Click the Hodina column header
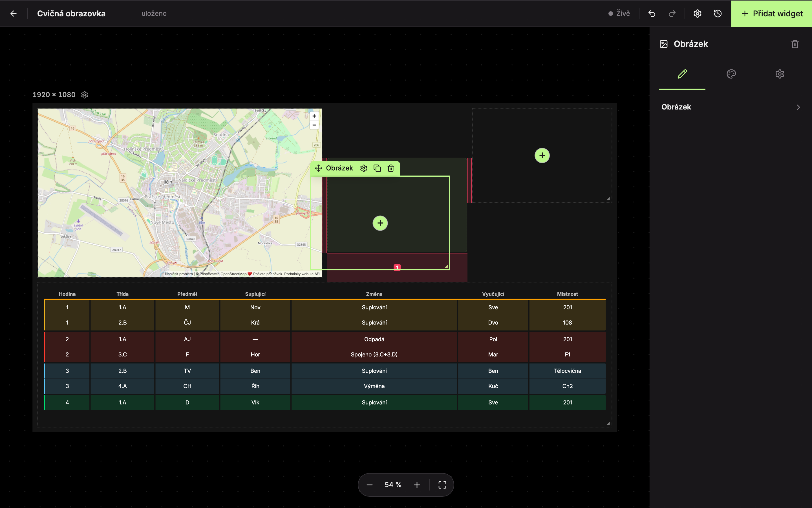 click(x=67, y=294)
